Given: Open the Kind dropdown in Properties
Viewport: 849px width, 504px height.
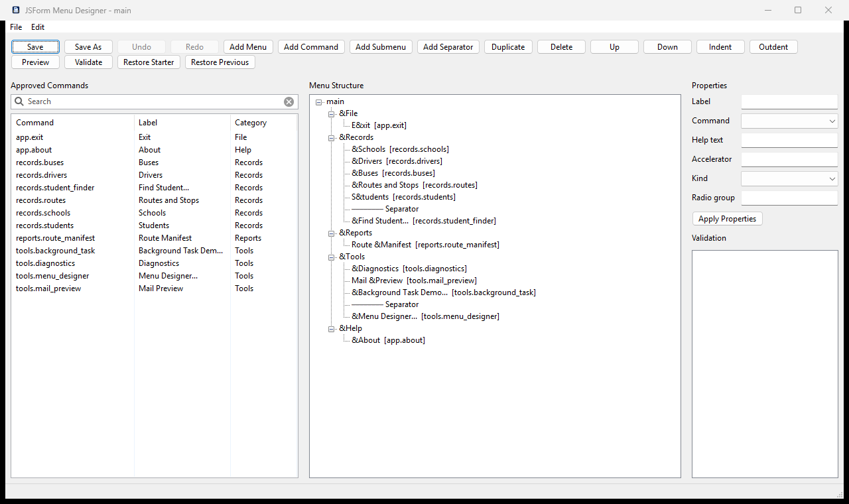Looking at the screenshot, I should [x=832, y=179].
